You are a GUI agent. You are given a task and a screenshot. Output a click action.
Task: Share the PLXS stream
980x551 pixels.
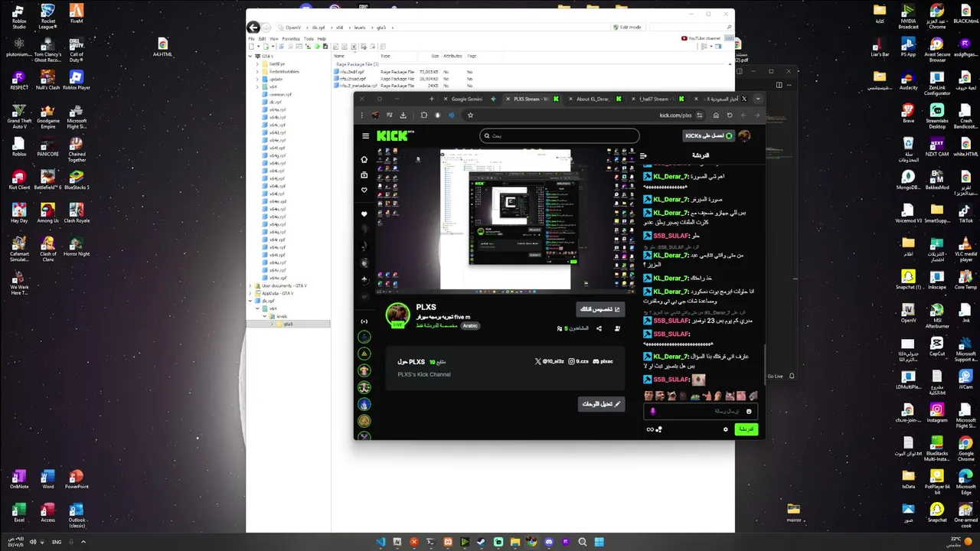[x=599, y=328]
